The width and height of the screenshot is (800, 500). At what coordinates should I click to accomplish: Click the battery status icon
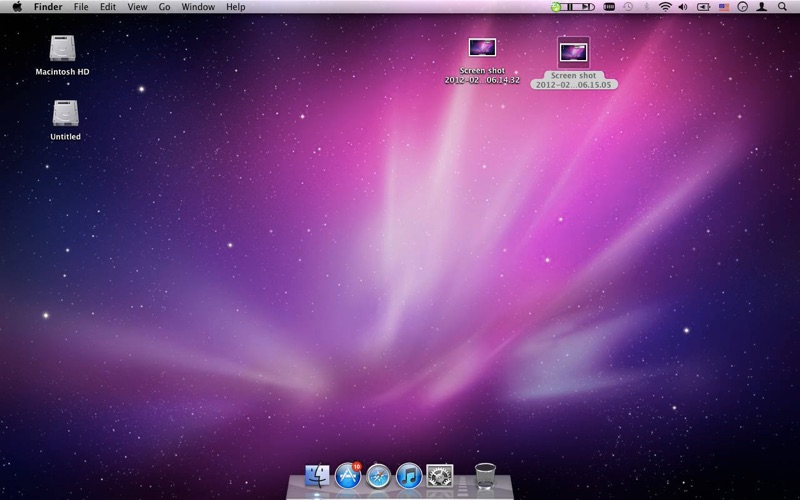tap(704, 7)
